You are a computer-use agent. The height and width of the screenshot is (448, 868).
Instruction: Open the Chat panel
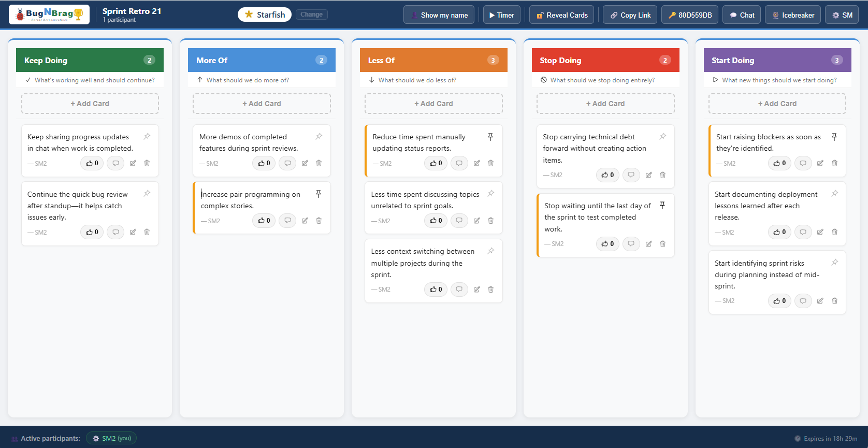tap(742, 15)
